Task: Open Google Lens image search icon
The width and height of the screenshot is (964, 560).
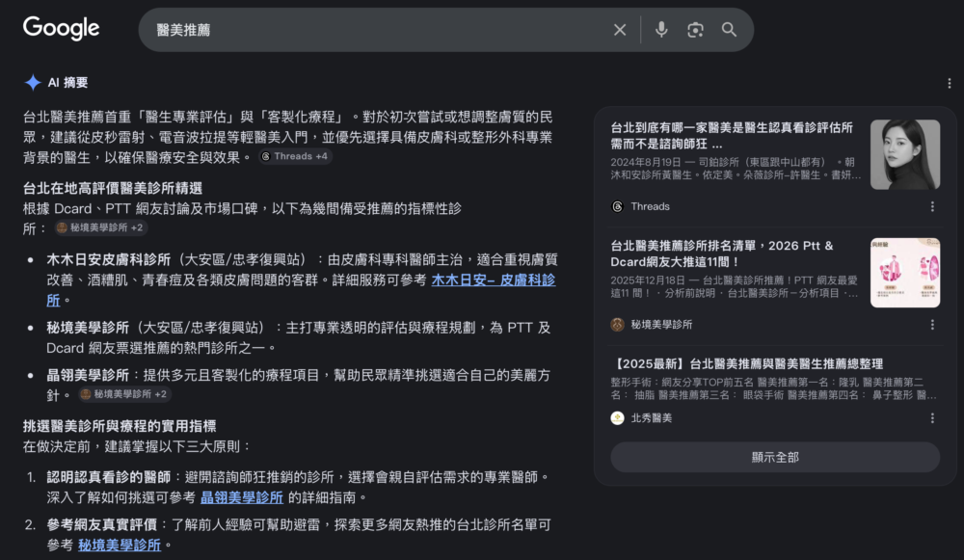Action: click(x=695, y=30)
